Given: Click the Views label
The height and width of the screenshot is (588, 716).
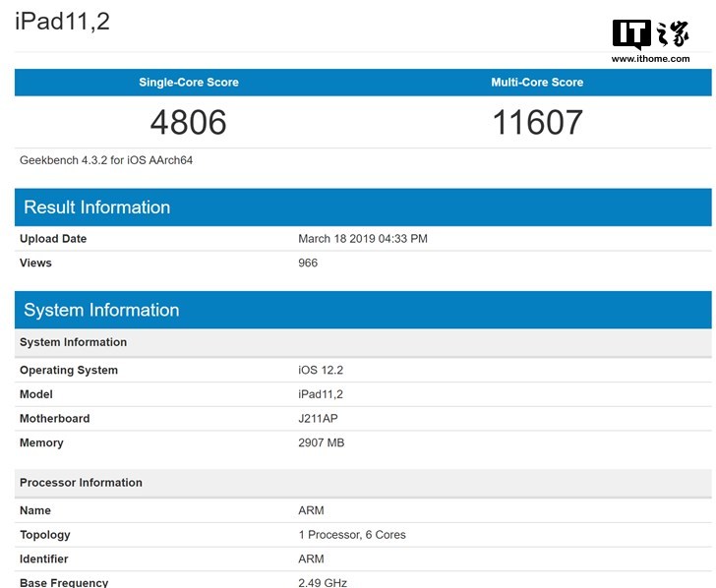Looking at the screenshot, I should 35,263.
